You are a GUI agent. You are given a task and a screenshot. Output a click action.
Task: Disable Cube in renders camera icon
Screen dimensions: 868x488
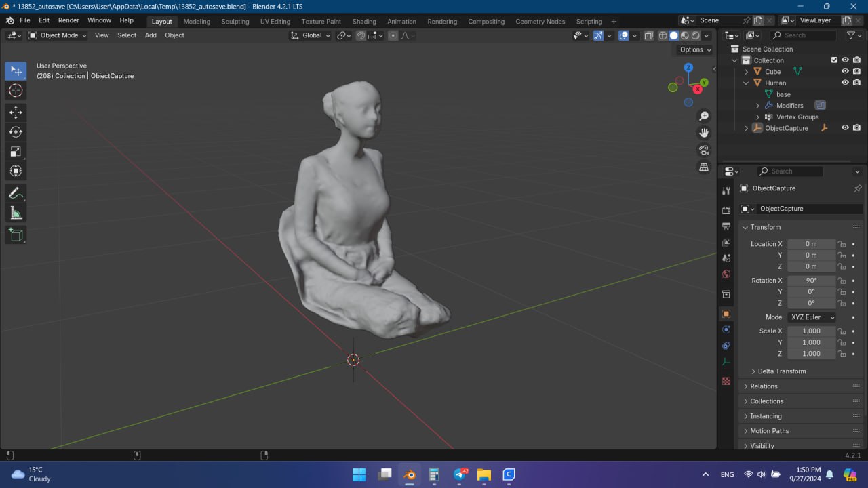857,71
